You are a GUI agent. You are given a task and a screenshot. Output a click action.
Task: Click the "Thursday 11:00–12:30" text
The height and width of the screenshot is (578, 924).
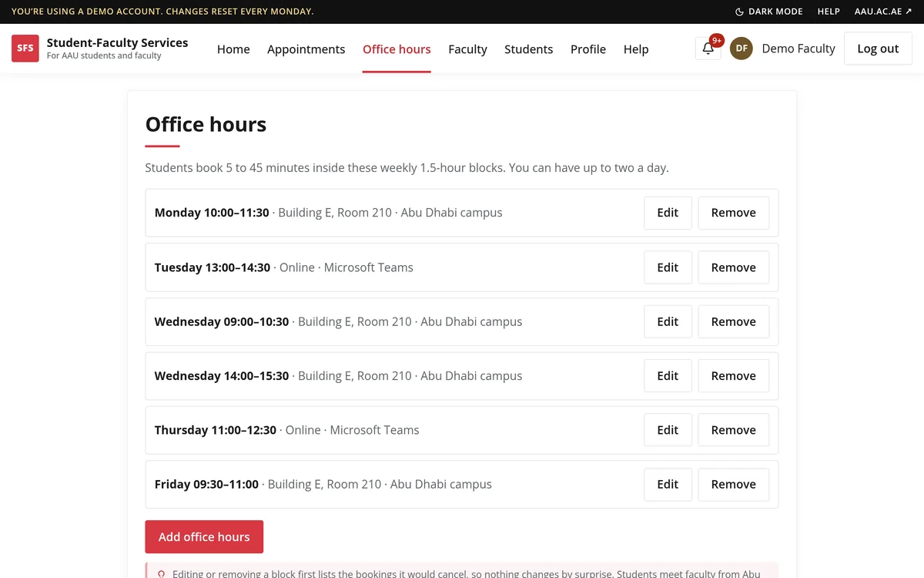pyautogui.click(x=216, y=430)
